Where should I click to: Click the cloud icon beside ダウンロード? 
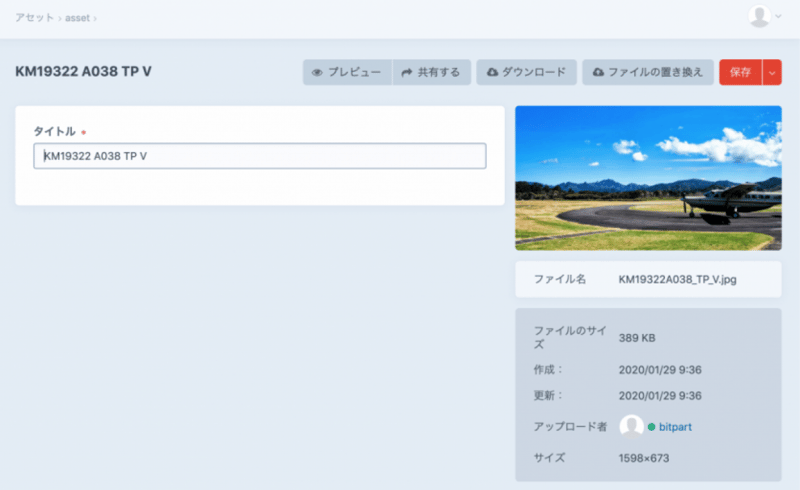coord(492,73)
